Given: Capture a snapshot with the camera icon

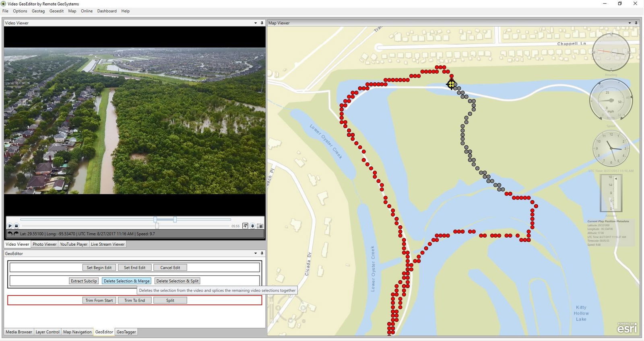Looking at the screenshot, I should click(260, 226).
